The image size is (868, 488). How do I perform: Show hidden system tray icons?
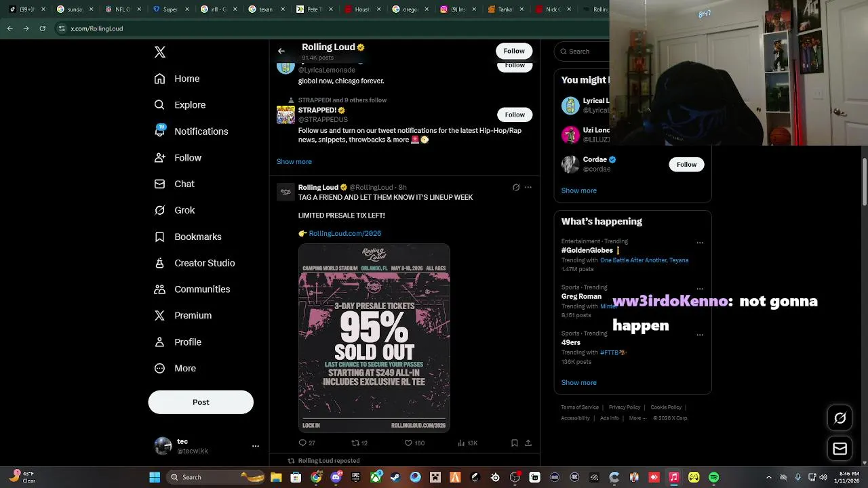[768, 477]
